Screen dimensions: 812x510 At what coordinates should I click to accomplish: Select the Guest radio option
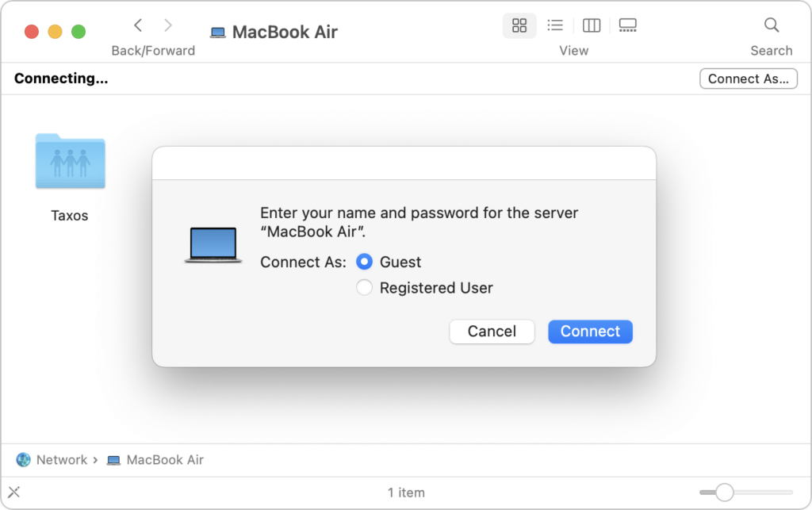[x=365, y=262]
